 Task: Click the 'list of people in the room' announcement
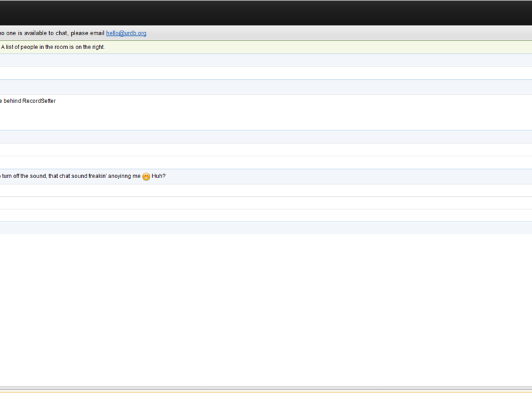53,47
